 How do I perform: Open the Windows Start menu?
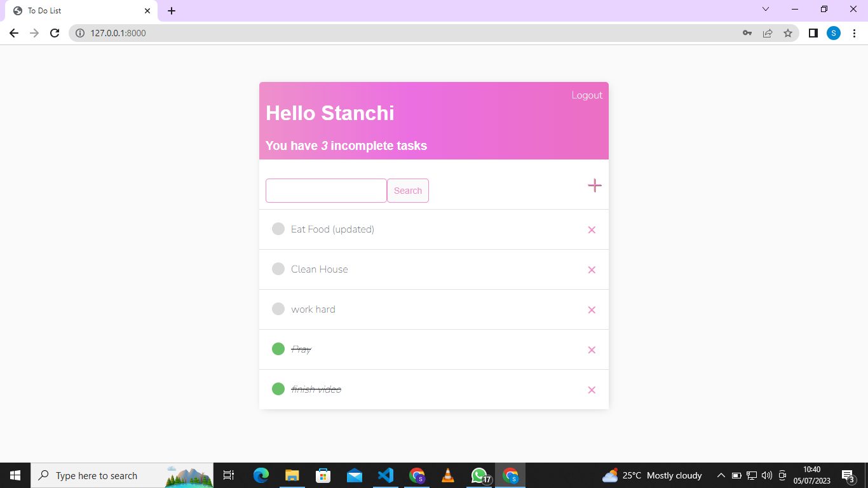click(x=15, y=475)
